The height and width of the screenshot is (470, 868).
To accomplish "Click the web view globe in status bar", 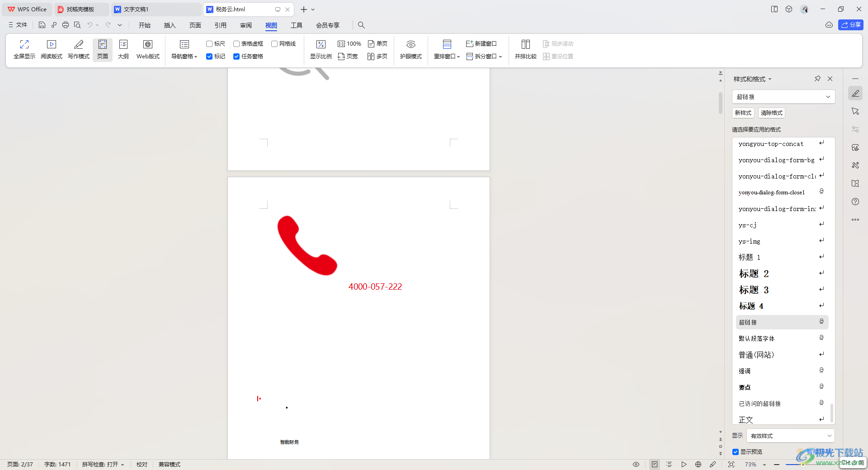I will [698, 465].
